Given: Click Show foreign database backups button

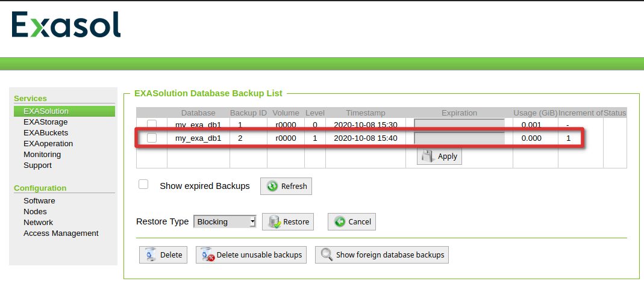Looking at the screenshot, I should [382, 255].
